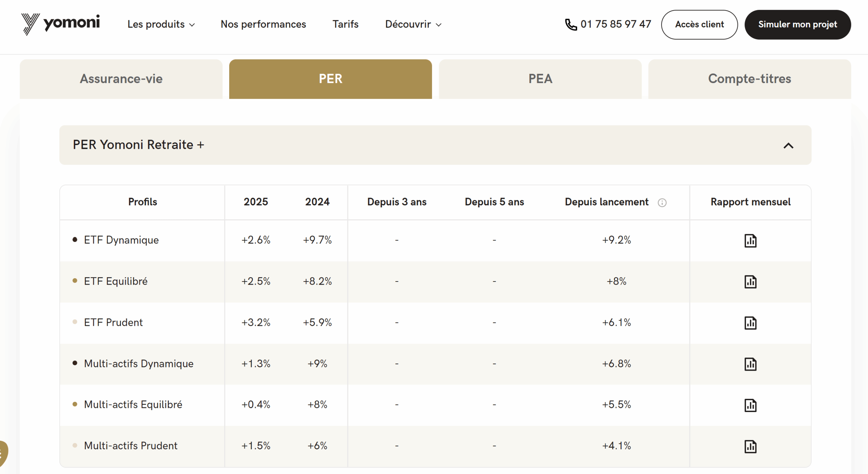
Task: Open Multi-actifs Dynamique monthly report icon
Action: click(750, 364)
